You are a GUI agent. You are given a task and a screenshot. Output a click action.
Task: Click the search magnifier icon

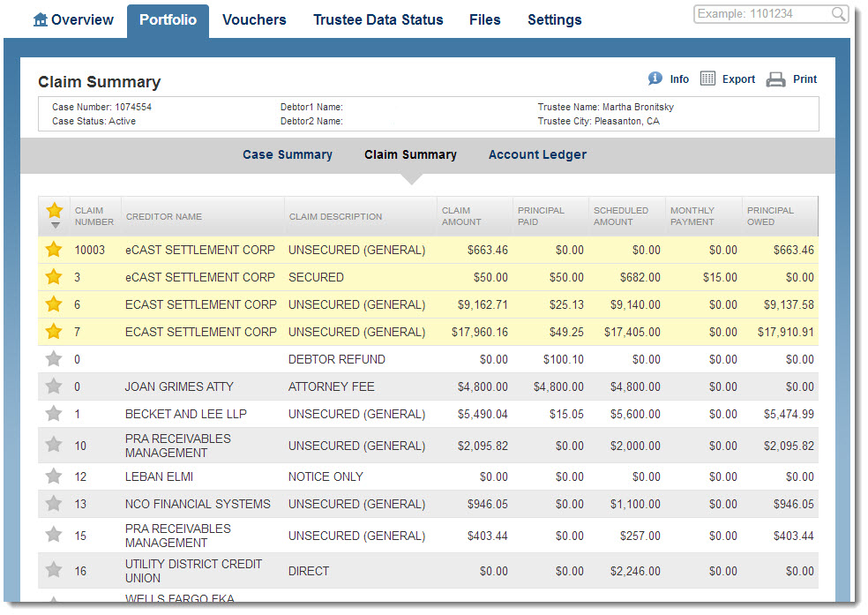838,14
